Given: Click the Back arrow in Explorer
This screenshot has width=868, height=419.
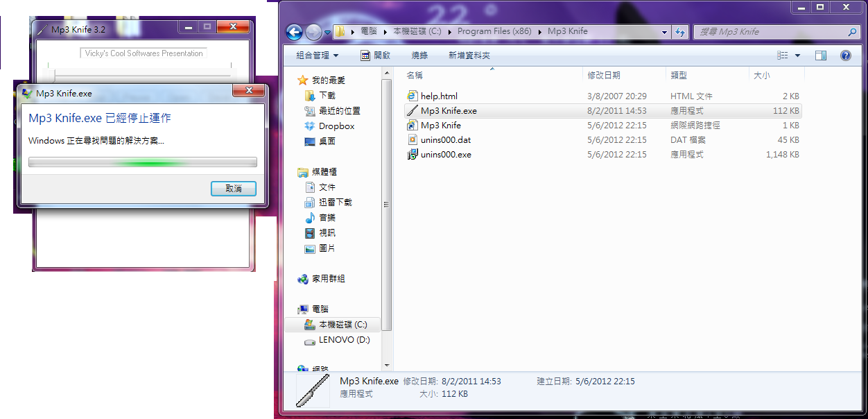Looking at the screenshot, I should point(294,32).
